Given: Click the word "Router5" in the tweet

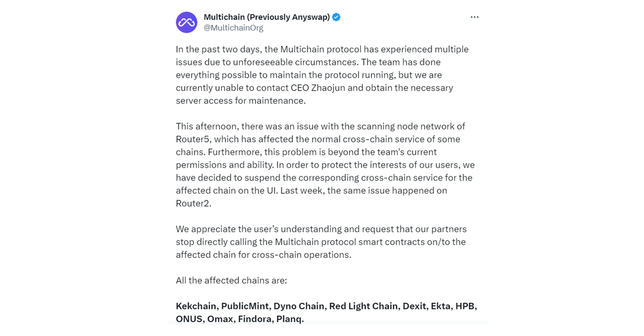Looking at the screenshot, I should 193,139.
